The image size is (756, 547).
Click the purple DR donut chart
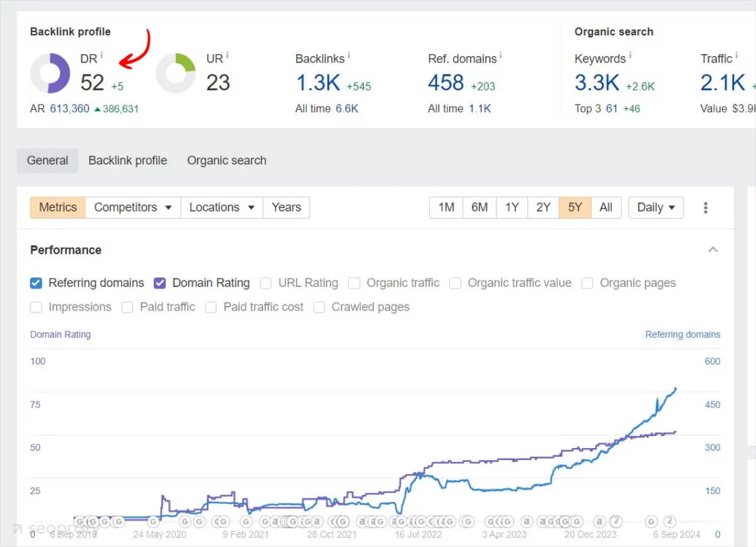50,73
